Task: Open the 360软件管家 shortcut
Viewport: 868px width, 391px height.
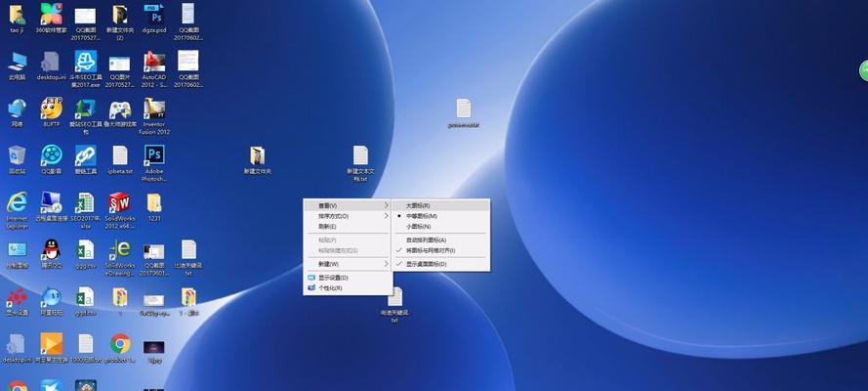Action: tap(52, 15)
